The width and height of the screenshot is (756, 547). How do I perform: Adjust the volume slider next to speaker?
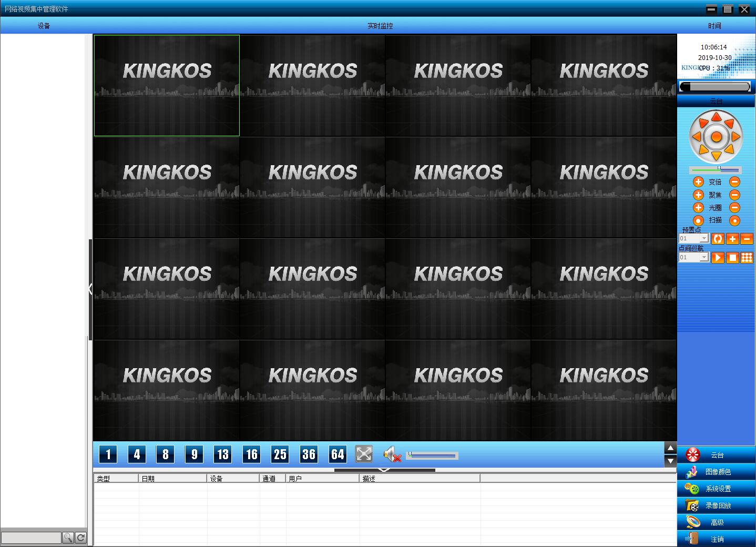(432, 455)
